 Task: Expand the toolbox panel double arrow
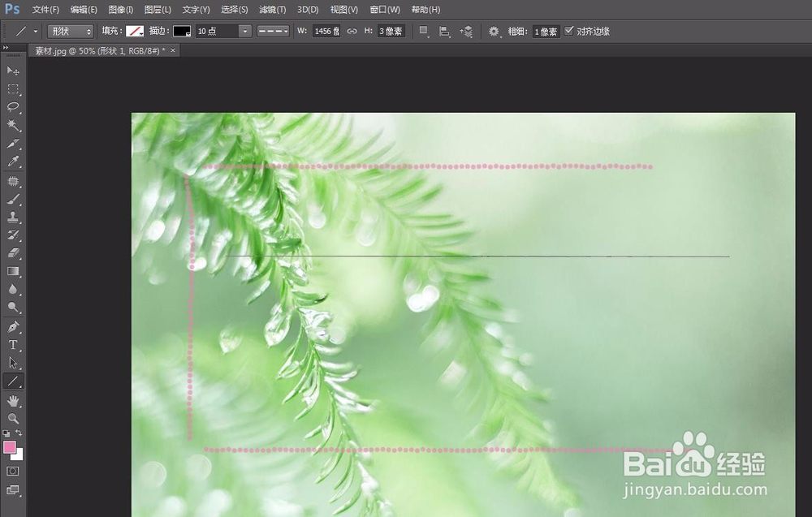click(6, 48)
